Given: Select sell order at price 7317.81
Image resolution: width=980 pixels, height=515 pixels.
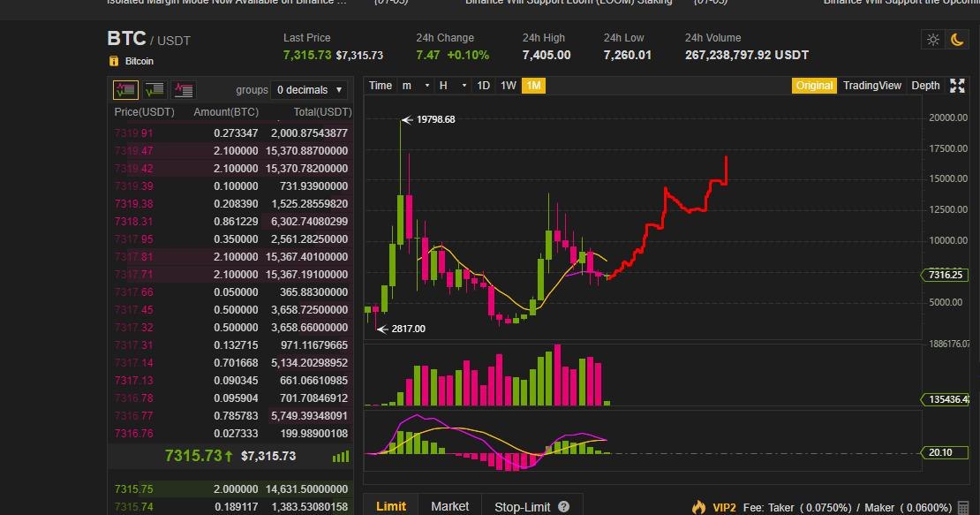Looking at the screenshot, I should [x=230, y=257].
